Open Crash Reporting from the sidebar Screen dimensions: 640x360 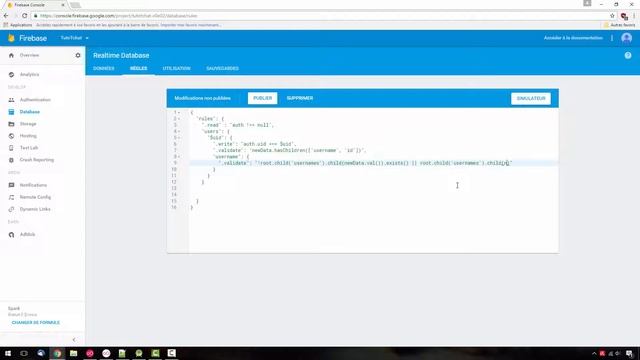point(37,160)
